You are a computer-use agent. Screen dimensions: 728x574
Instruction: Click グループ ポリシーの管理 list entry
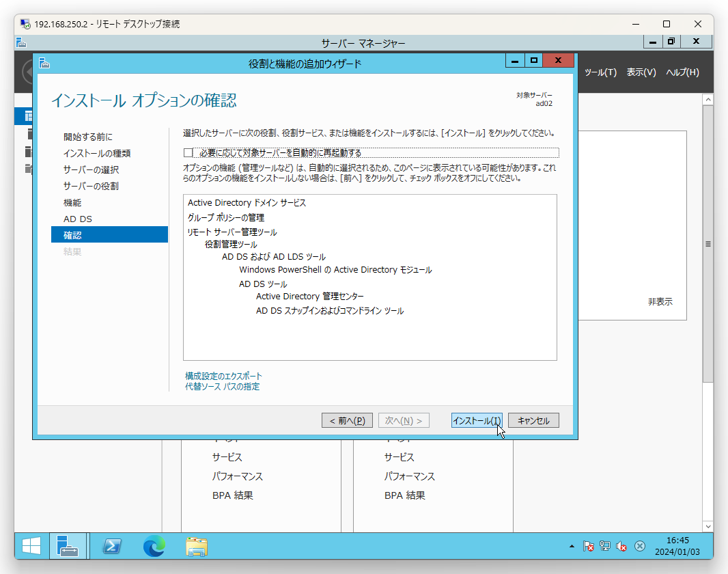point(225,217)
